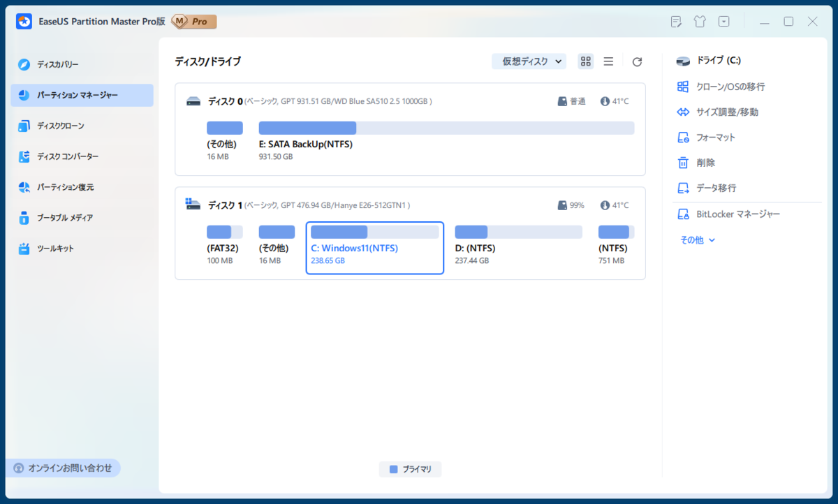This screenshot has width=838, height=504.
Task: Click the ブータブル メディア USB icon
Action: pyautogui.click(x=24, y=218)
